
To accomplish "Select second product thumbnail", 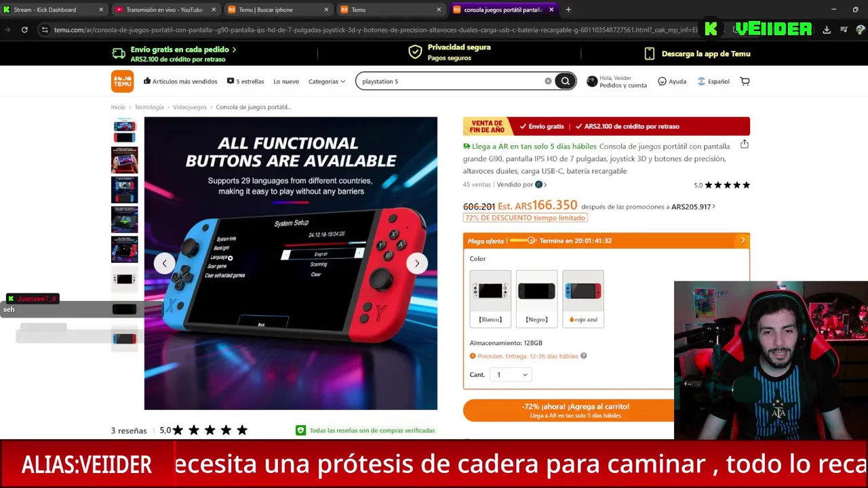I will tap(124, 160).
